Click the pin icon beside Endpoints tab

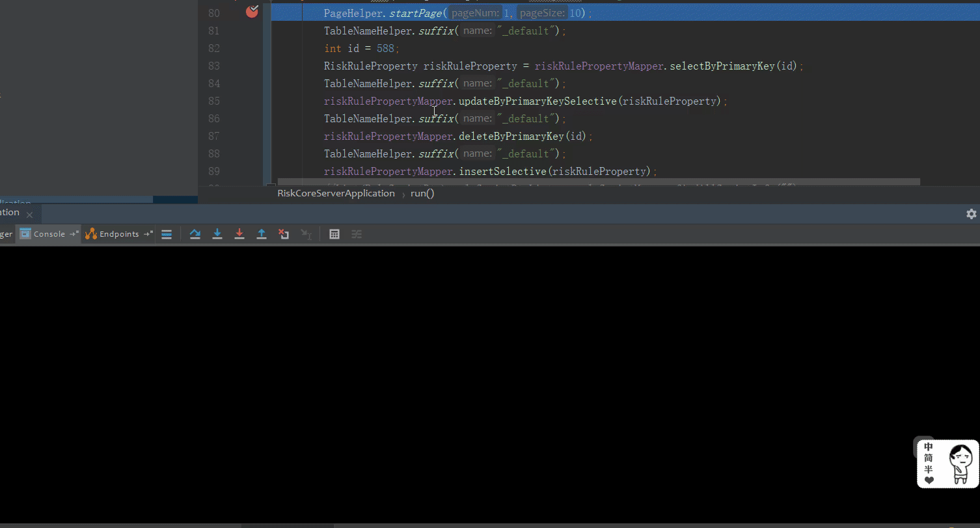click(x=148, y=234)
